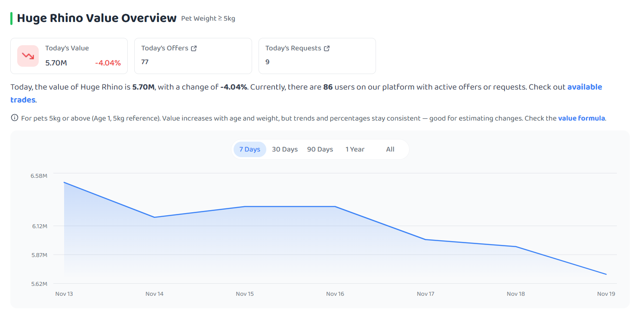Click the Nov 19 endpoint of chart line

pos(606,274)
